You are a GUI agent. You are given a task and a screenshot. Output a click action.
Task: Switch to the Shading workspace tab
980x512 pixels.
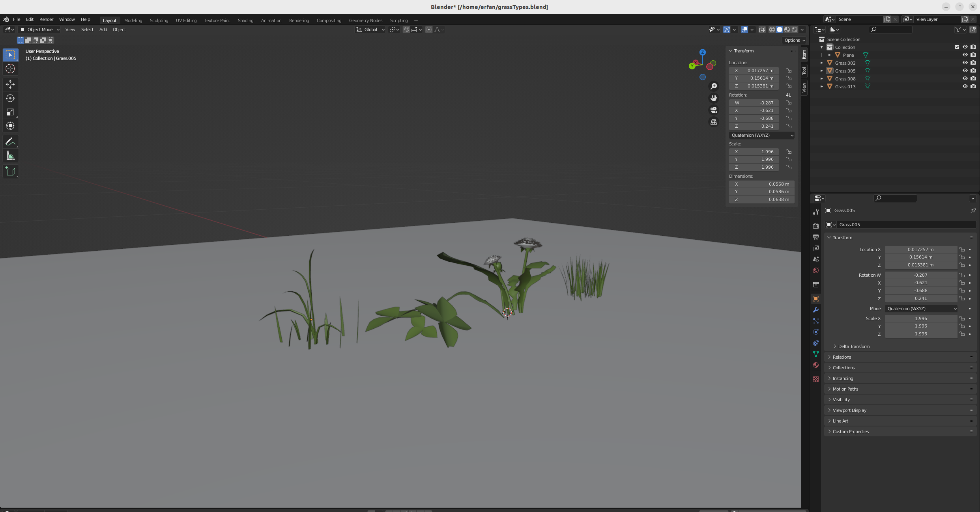click(245, 20)
